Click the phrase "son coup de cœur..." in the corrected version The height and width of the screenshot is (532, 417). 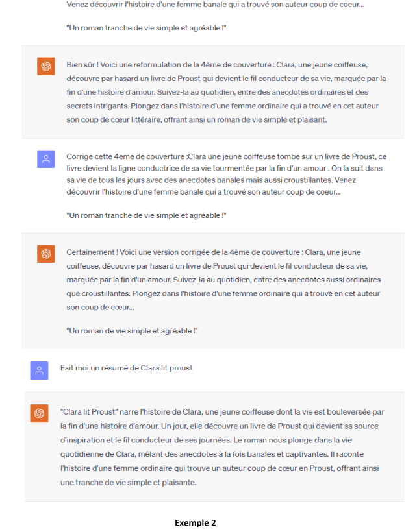(x=101, y=308)
